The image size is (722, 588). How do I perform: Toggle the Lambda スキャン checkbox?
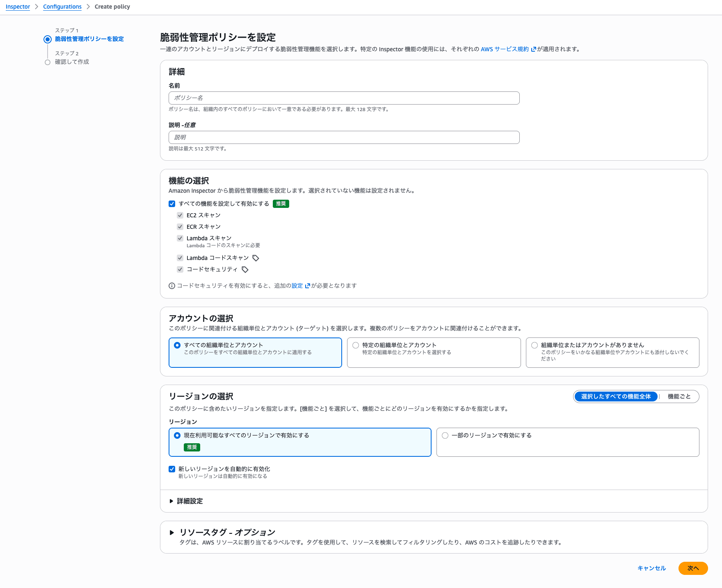(180, 238)
